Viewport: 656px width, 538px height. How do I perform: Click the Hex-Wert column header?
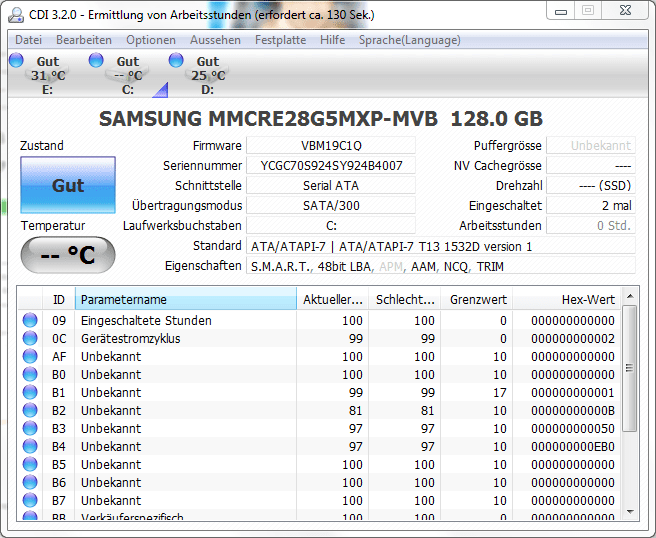[x=567, y=300]
